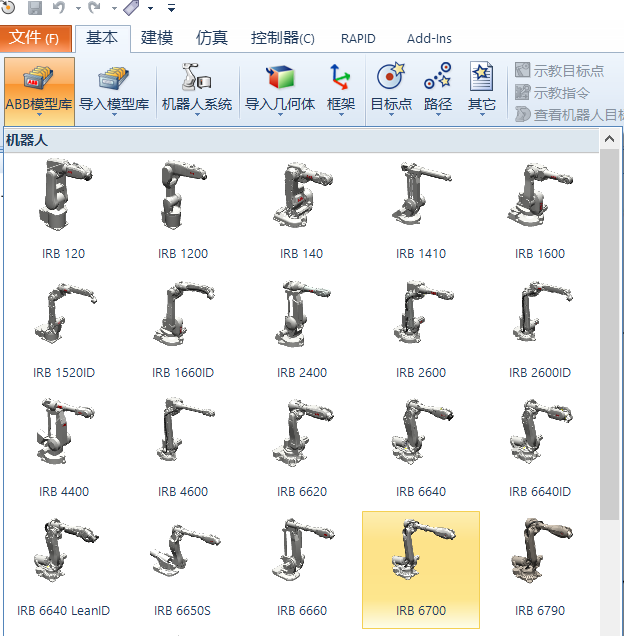Expand the arrow under 导入模型库
This screenshot has height=636, width=624.
pyautogui.click(x=114, y=115)
